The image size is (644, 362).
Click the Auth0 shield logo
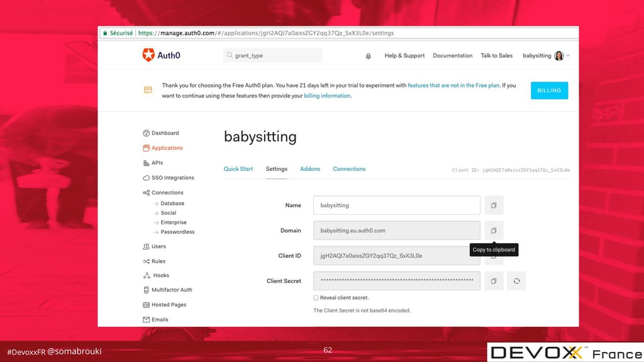tap(148, 55)
